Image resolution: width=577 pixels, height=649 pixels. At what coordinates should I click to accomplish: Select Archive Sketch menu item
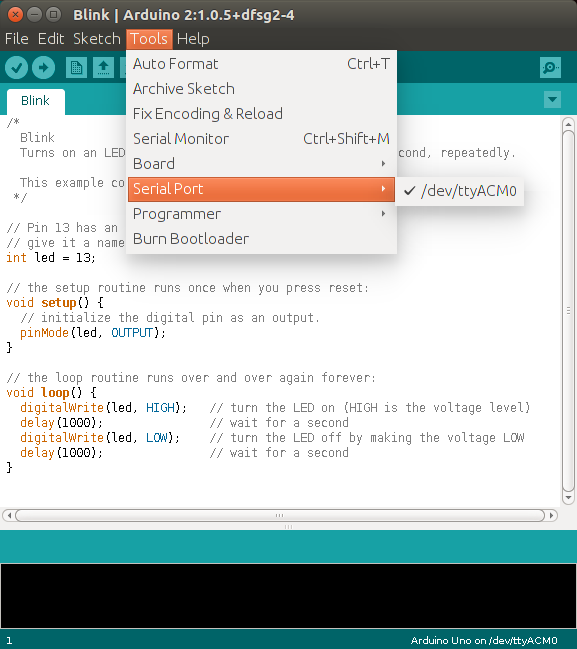coord(261,89)
